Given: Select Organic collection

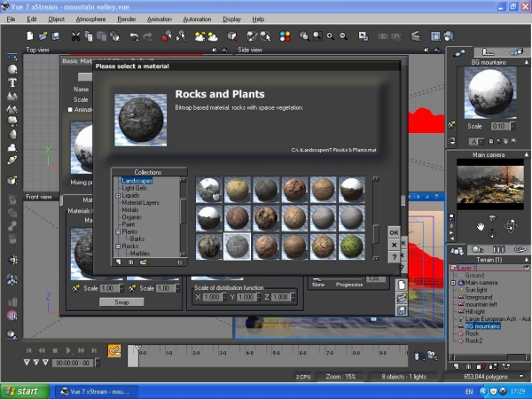Looking at the screenshot, I should (x=131, y=217).
